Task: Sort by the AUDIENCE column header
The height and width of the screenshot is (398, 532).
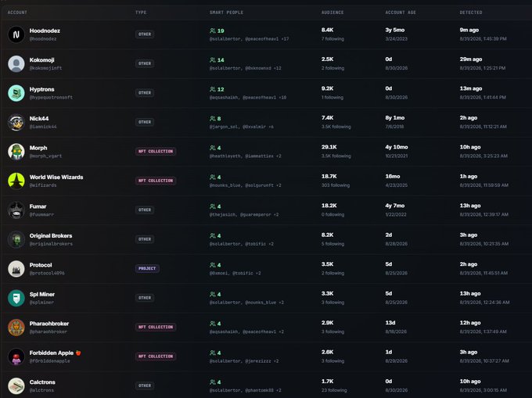Action: [x=332, y=13]
